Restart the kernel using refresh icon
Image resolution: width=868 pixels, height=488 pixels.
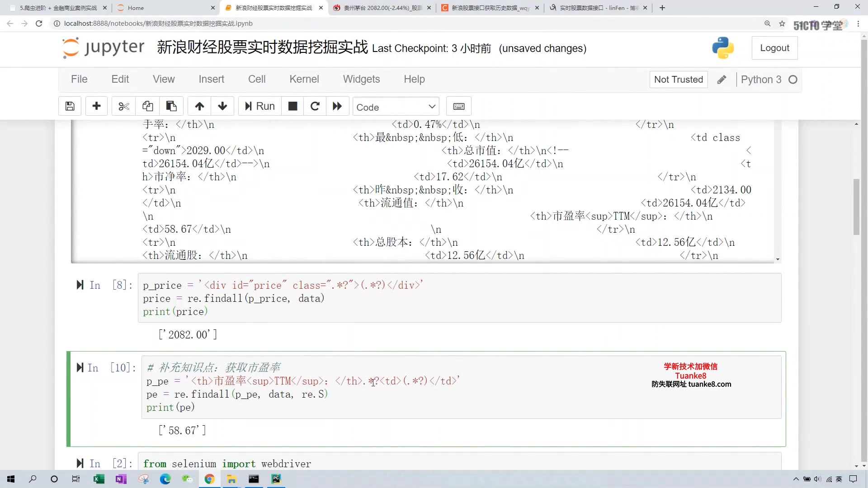coord(315,106)
